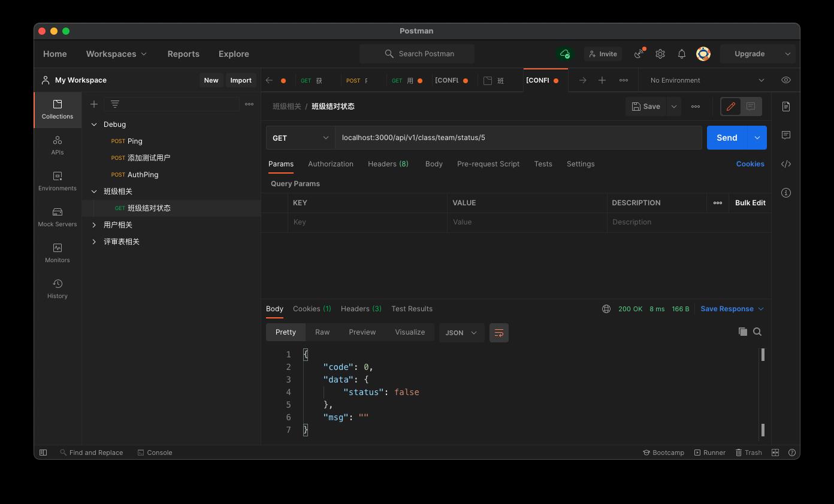This screenshot has height=504, width=834.
Task: Select the Raw response view
Action: [322, 332]
